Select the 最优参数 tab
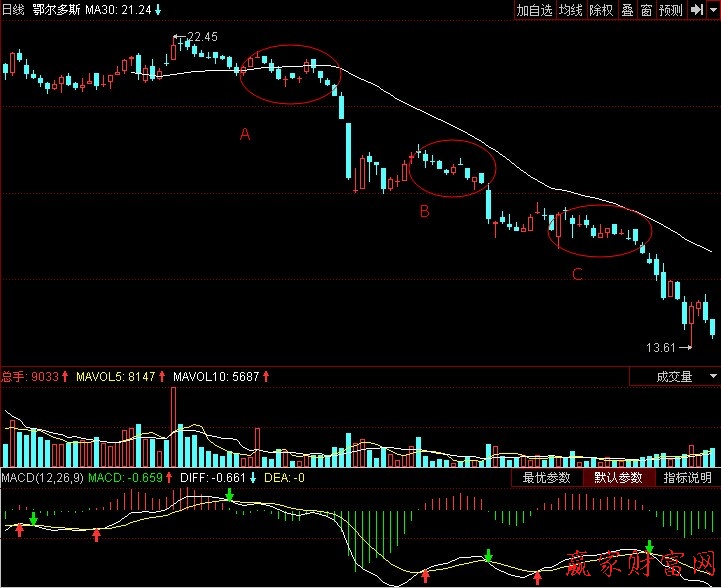The image size is (721, 588). 546,478
